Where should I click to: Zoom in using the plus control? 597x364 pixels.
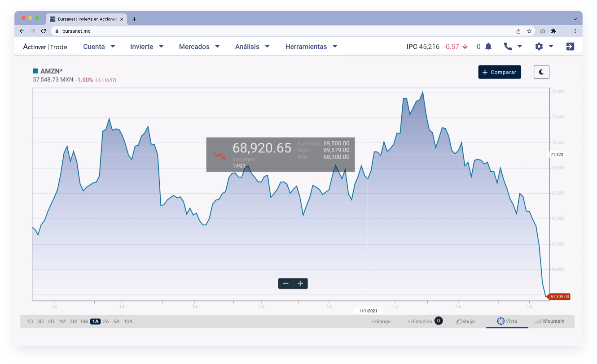tap(299, 283)
